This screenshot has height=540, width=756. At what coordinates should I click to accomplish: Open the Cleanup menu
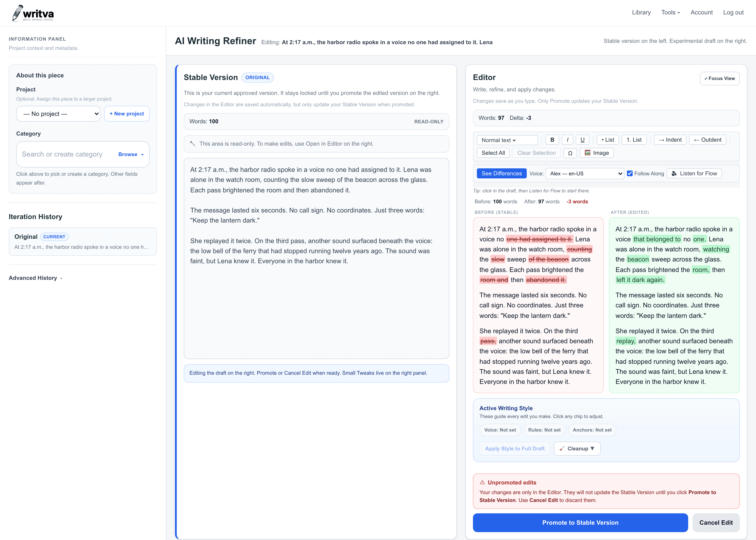(577, 449)
